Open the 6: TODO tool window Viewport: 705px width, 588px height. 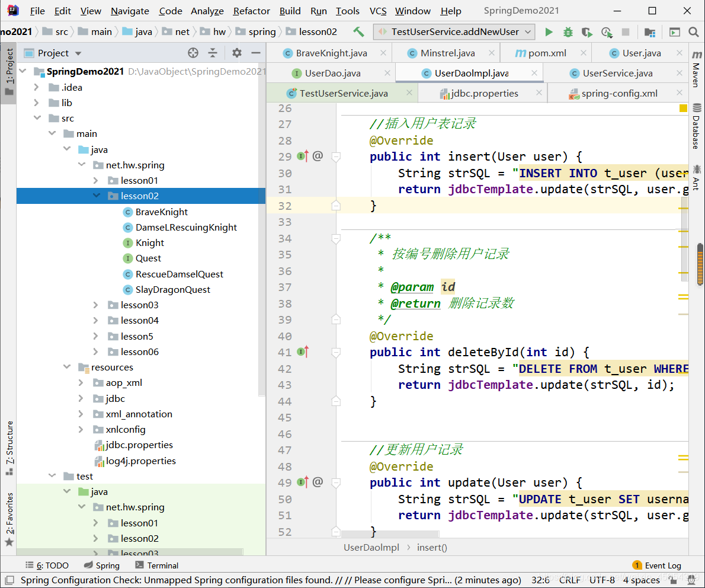click(x=47, y=565)
